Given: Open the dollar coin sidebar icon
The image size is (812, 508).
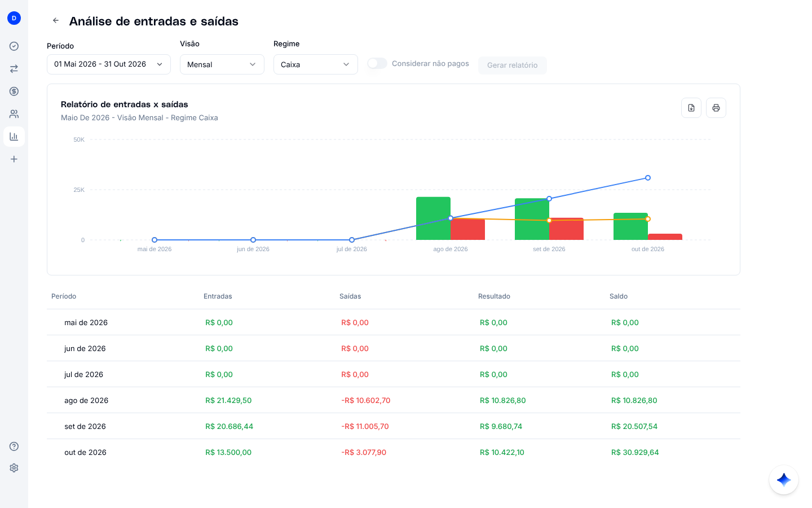Looking at the screenshot, I should (14, 91).
